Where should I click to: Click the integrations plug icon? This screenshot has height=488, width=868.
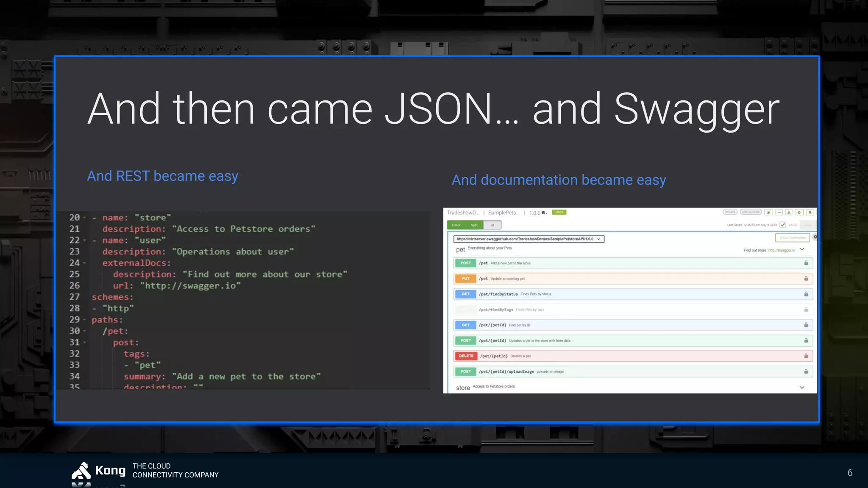(x=768, y=212)
